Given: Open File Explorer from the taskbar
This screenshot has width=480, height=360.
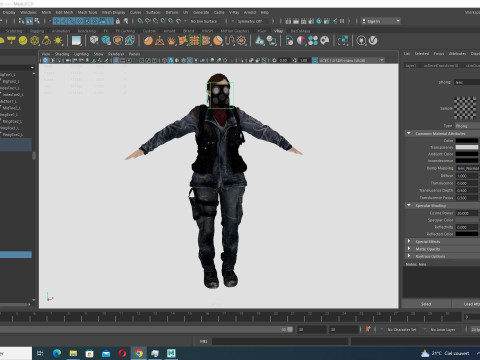Looking at the screenshot, I should [73, 353].
